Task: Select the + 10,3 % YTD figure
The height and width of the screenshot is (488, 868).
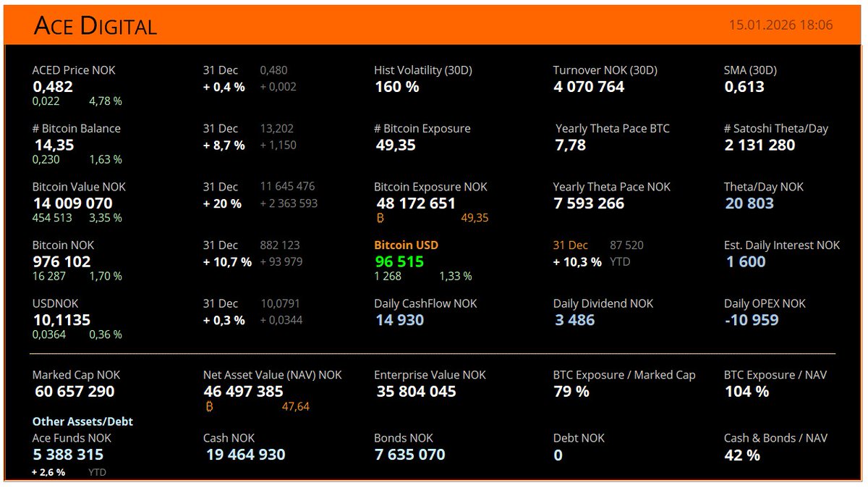Action: [x=577, y=262]
